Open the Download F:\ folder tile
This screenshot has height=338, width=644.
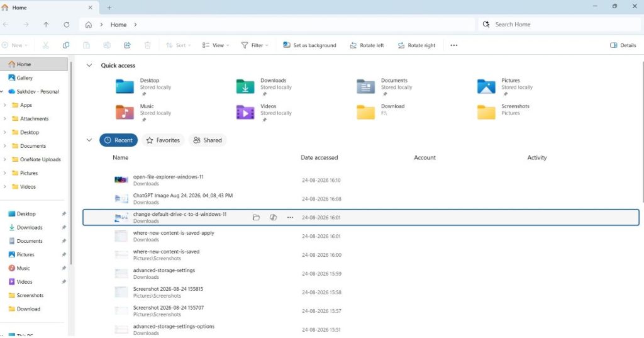click(x=381, y=111)
